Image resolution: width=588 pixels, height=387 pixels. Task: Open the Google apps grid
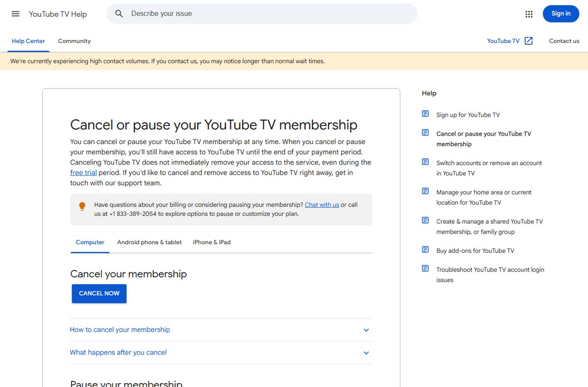(x=529, y=14)
